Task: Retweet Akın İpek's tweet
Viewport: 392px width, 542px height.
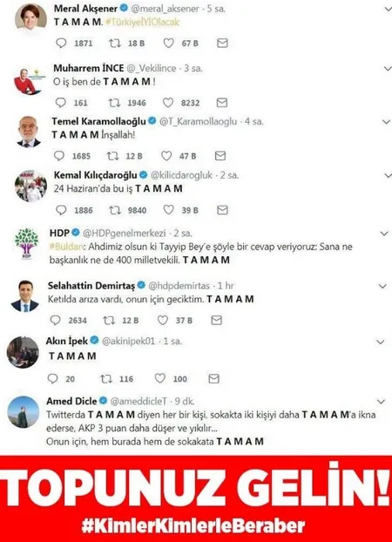Action: point(106,379)
